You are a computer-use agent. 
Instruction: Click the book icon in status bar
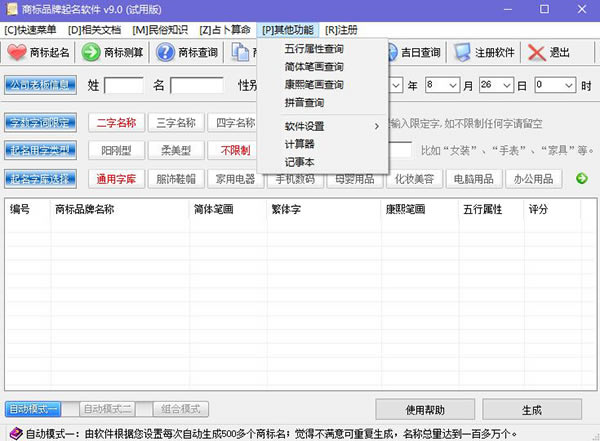[x=10, y=433]
